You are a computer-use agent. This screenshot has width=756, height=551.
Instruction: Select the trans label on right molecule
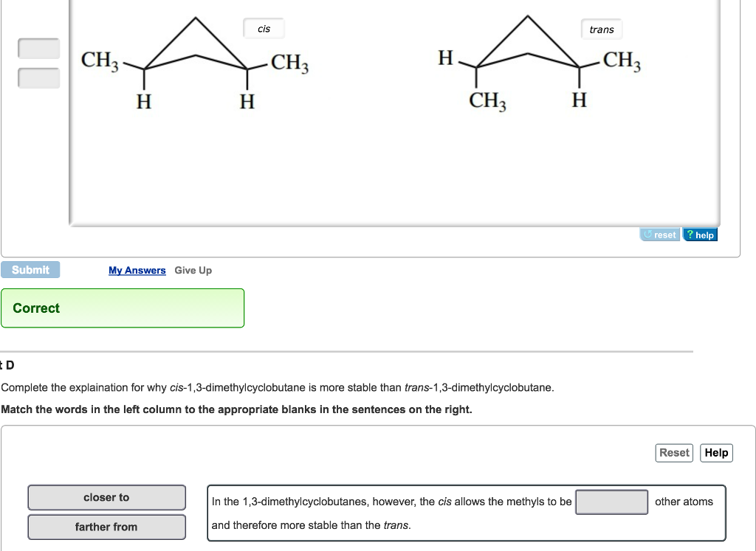pos(601,30)
